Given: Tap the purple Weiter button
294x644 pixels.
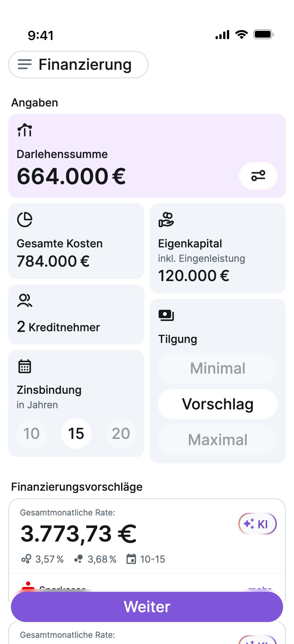Looking at the screenshot, I should coord(147,607).
